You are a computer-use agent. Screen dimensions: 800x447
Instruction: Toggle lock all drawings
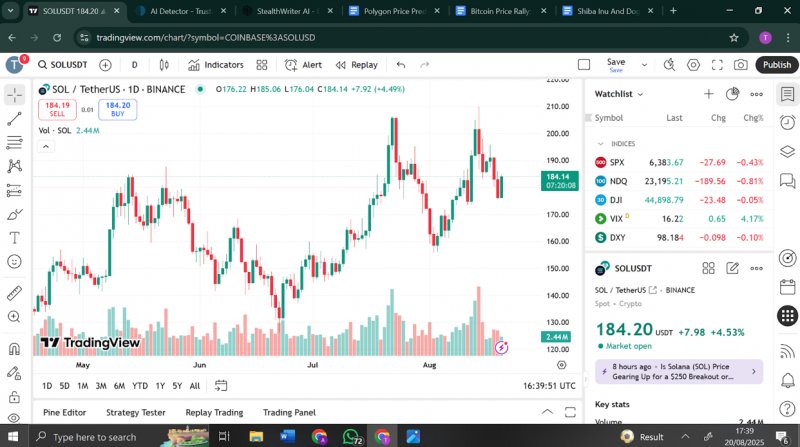click(x=14, y=396)
